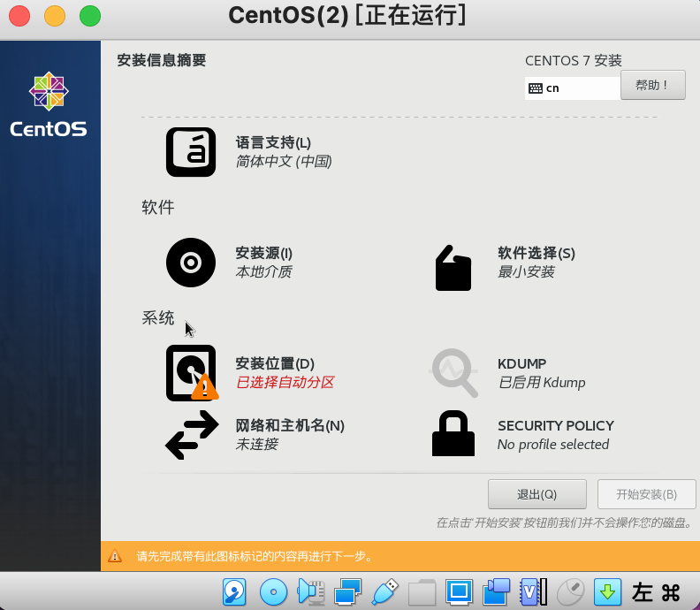Open the KDUMP settings label
The width and height of the screenshot is (700, 610).
pos(521,363)
